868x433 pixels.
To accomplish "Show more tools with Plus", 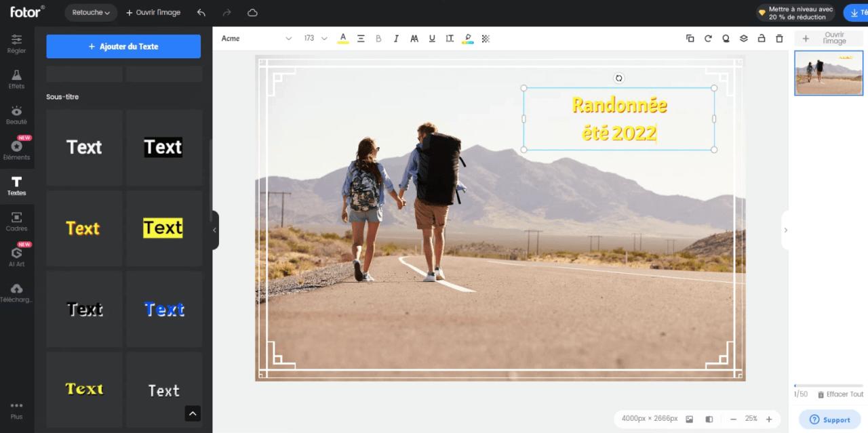I will point(16,410).
